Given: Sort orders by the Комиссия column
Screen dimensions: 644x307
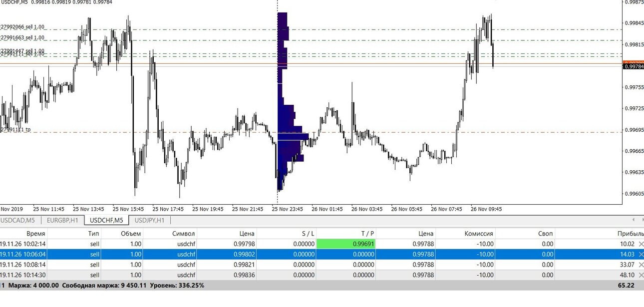Looking at the screenshot, I should click(x=478, y=234).
